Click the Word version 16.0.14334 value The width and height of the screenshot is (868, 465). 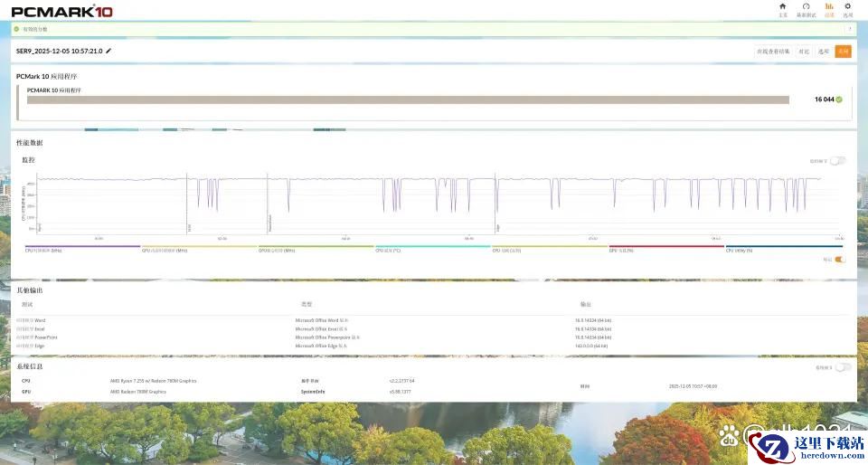pos(593,320)
